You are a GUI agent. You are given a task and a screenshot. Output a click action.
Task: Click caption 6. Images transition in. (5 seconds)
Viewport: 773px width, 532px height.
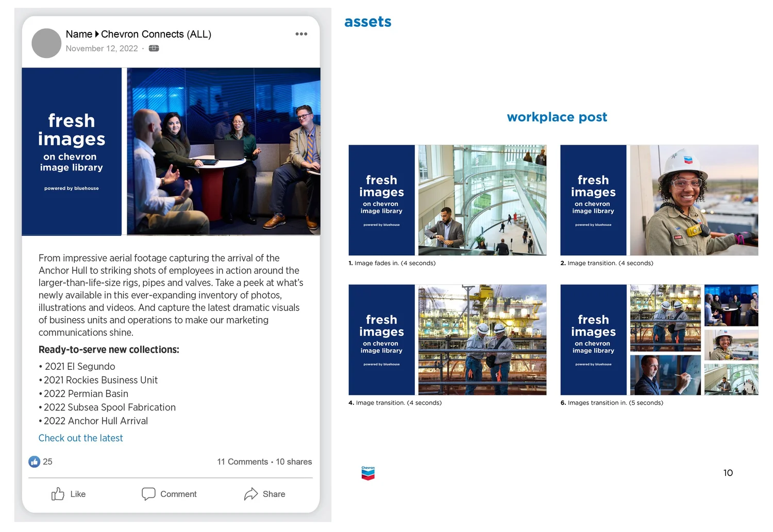[x=612, y=403]
